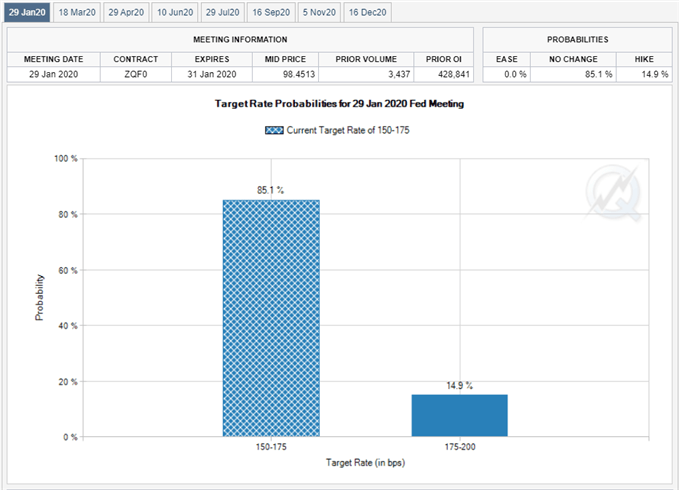Screen dimensions: 679x490
Task: Click the MEETING INFORMATION header
Action: pyautogui.click(x=240, y=39)
